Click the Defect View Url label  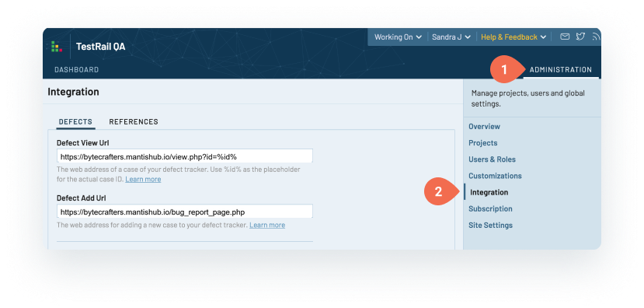click(x=82, y=142)
